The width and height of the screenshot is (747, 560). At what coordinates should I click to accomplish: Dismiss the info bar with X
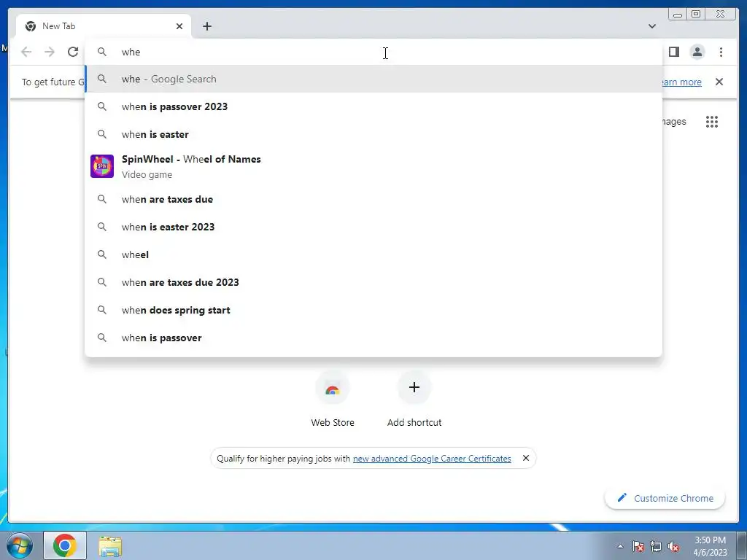719,82
